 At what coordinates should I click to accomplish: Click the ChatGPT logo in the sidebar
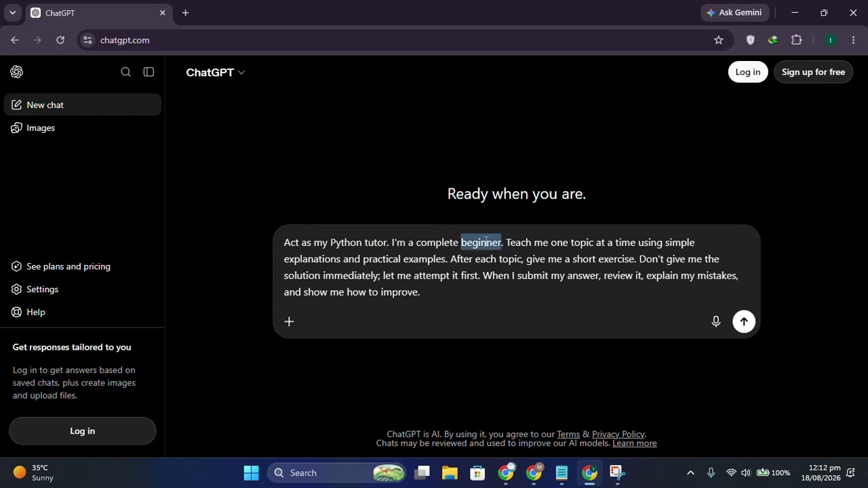(x=17, y=72)
